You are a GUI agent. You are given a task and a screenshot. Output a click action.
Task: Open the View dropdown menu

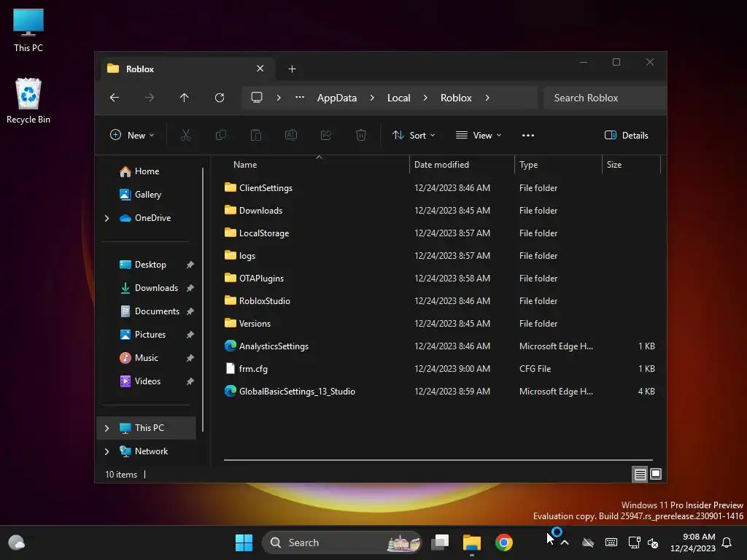(479, 135)
